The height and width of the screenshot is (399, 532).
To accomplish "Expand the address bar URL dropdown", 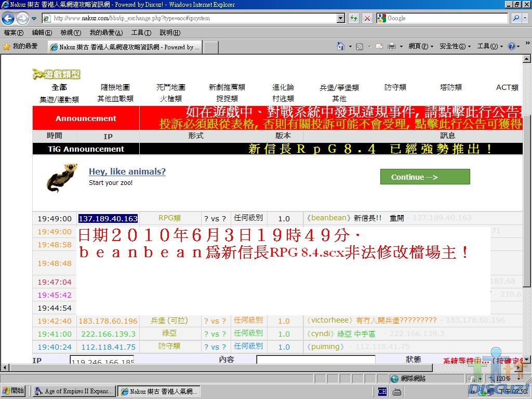I will tap(341, 18).
